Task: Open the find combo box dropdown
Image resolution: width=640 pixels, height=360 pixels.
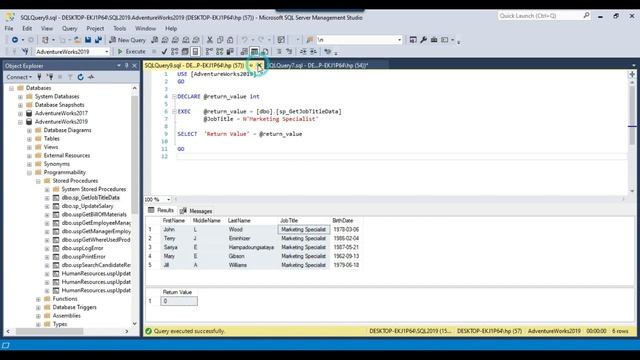Action: pyautogui.click(x=399, y=40)
